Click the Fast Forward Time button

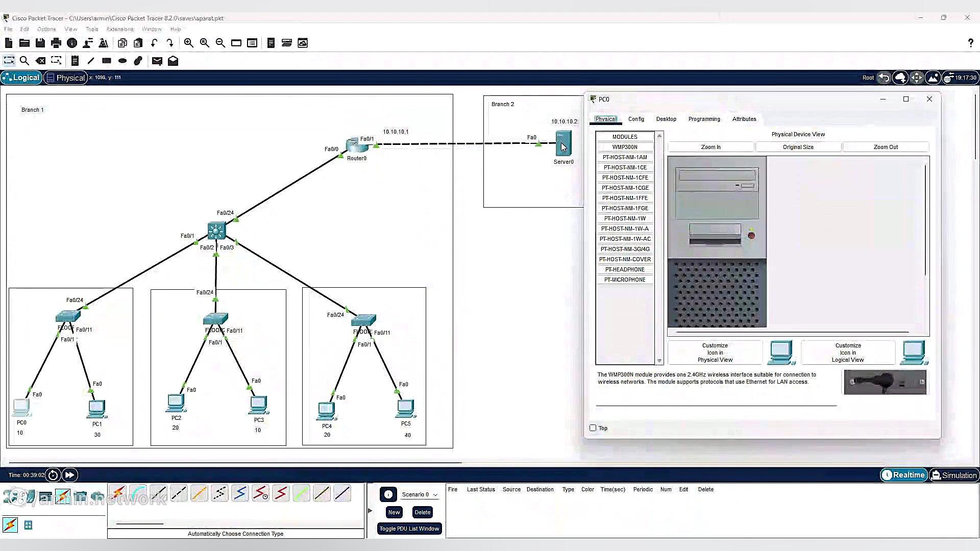(69, 475)
